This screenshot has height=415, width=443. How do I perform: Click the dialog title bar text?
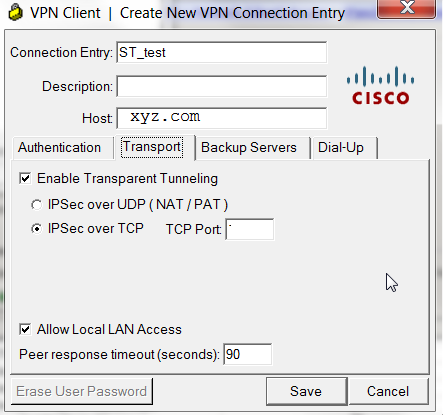pos(187,13)
